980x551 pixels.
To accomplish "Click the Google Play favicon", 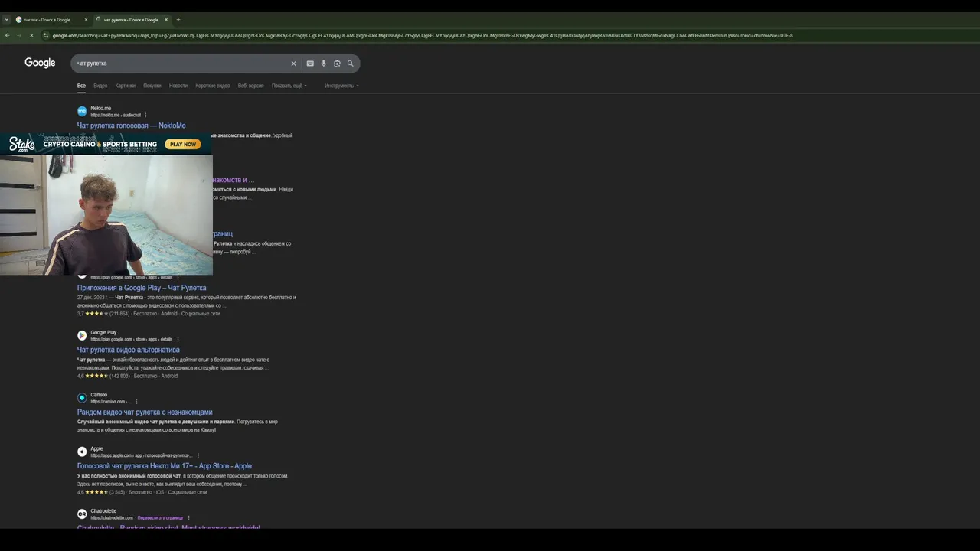I will tap(82, 335).
